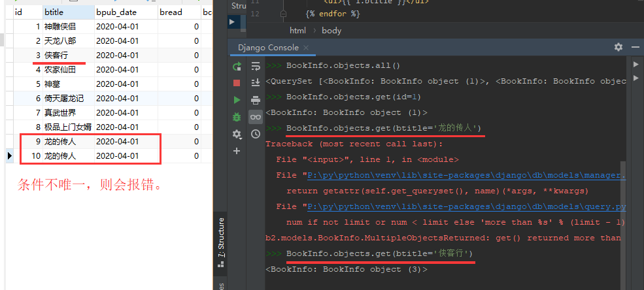Click scroll-to-end icon in console toolbar
Image resolution: width=644 pixels, height=290 pixels.
click(x=256, y=83)
